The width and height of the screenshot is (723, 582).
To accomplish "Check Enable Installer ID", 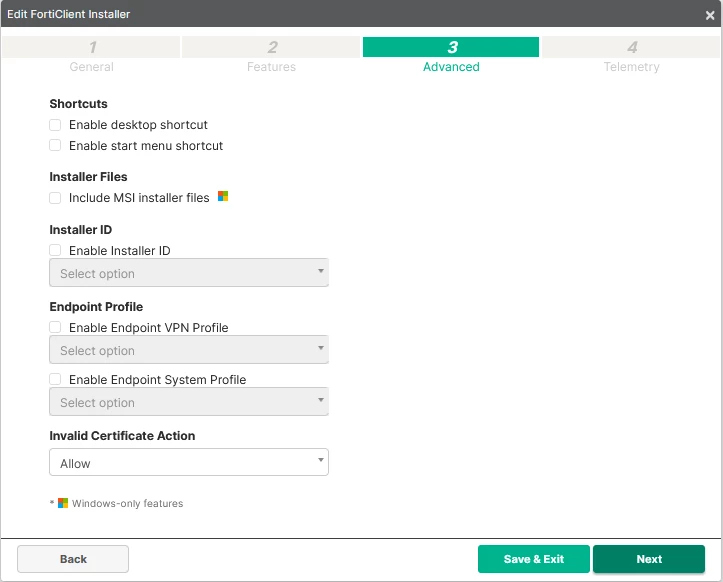I will (x=55, y=250).
